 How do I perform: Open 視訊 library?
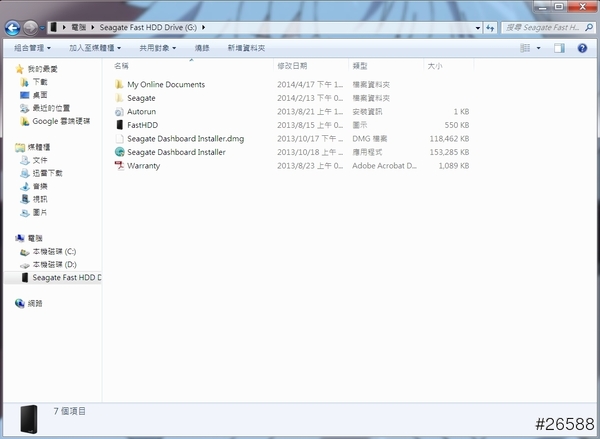tap(40, 199)
